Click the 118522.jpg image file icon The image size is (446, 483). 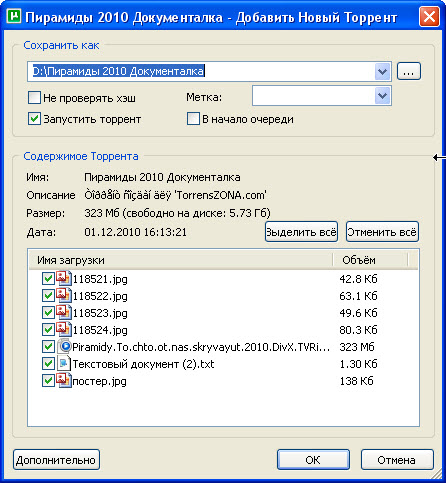[x=64, y=296]
